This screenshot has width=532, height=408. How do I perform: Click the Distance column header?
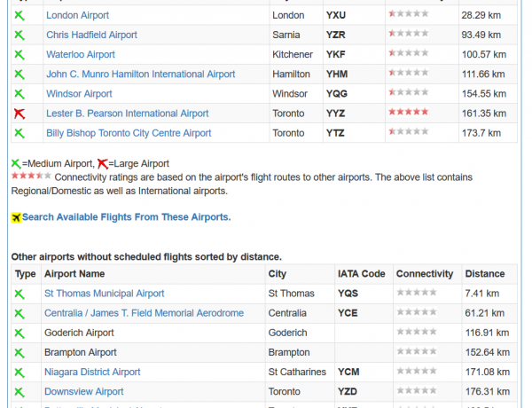484,274
